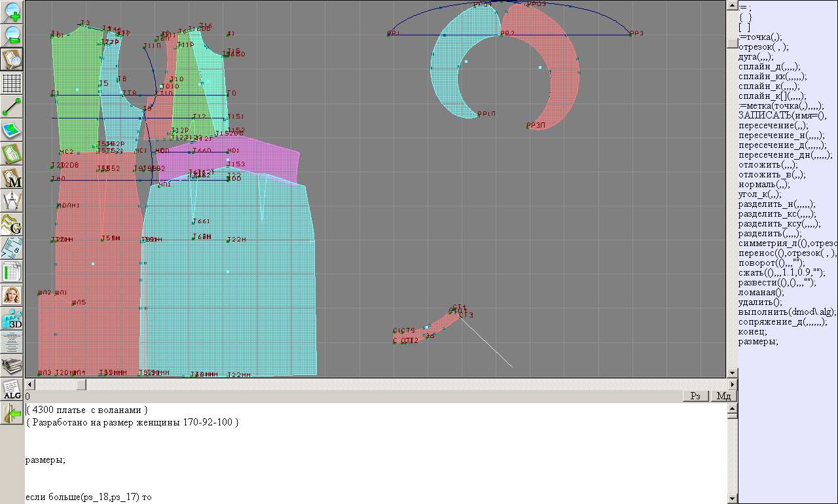838x504 pixels.
Task: Open the 3D view icon
Action: click(12, 319)
